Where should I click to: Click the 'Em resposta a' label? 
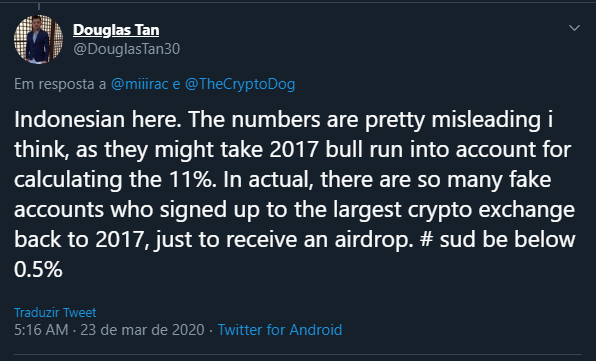point(60,84)
